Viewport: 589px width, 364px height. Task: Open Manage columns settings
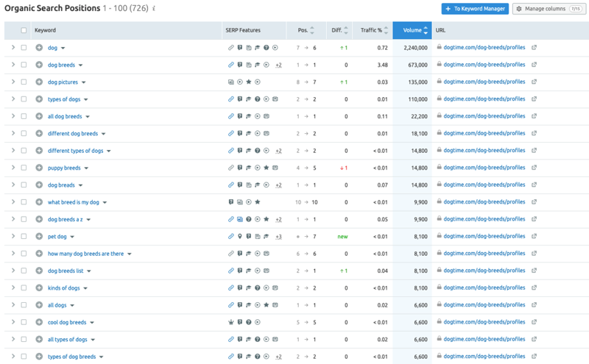click(549, 9)
